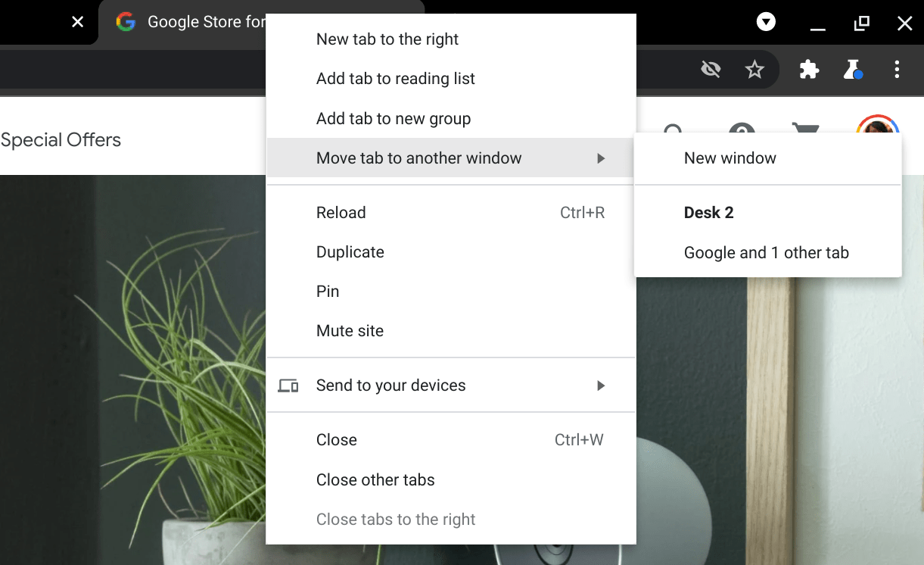Choose New tab to the right
924x565 pixels.
coord(451,39)
